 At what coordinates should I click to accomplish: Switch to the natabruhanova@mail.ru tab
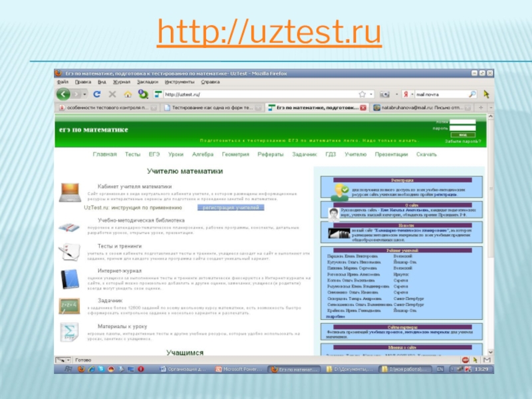pos(422,108)
